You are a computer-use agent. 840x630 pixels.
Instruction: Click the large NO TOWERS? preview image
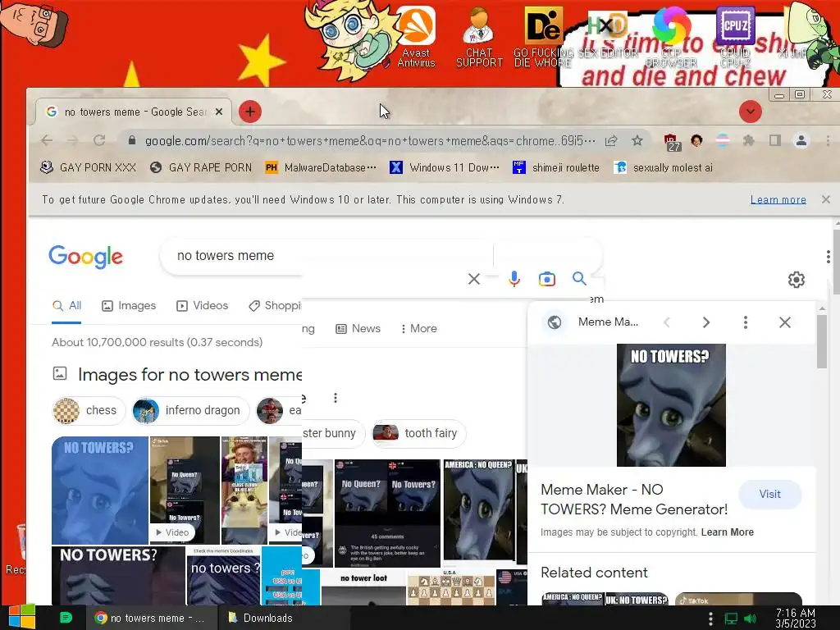point(671,405)
